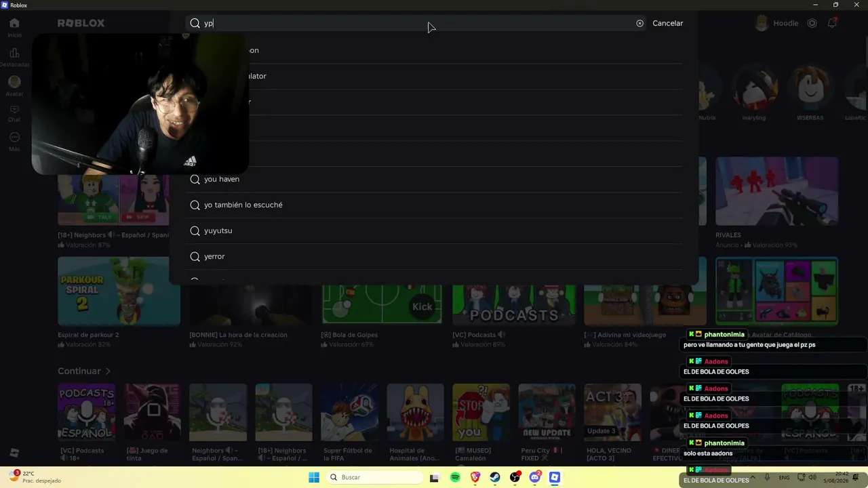Expand the Continuar section arrow
Image resolution: width=868 pixels, height=488 pixels.
tap(108, 371)
